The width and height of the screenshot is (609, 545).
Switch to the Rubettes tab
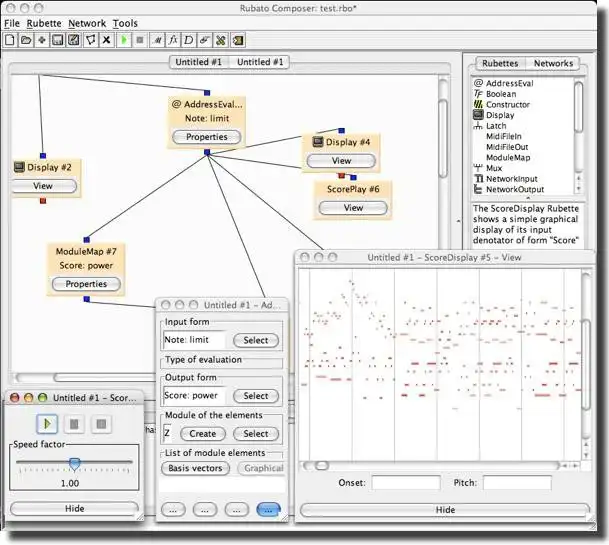pos(500,63)
